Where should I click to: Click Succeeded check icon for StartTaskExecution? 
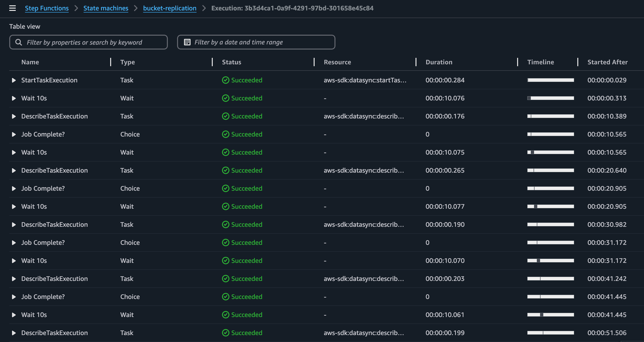coord(225,80)
